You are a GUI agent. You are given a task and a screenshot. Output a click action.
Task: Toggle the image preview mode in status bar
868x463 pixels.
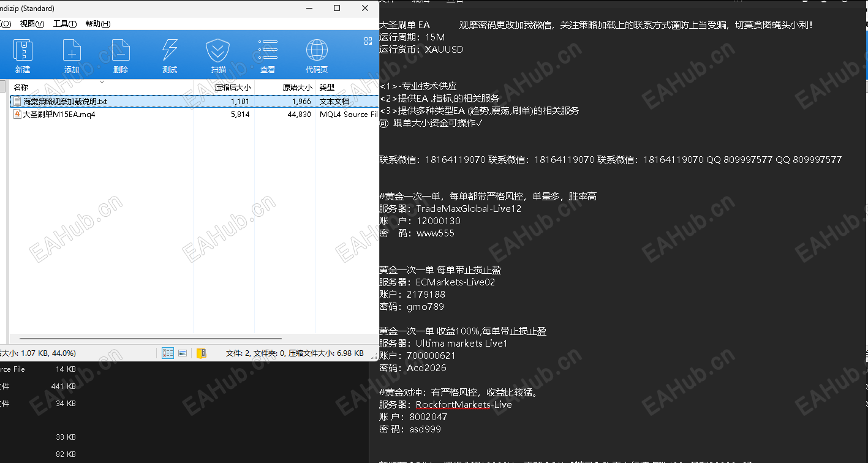pyautogui.click(x=182, y=353)
